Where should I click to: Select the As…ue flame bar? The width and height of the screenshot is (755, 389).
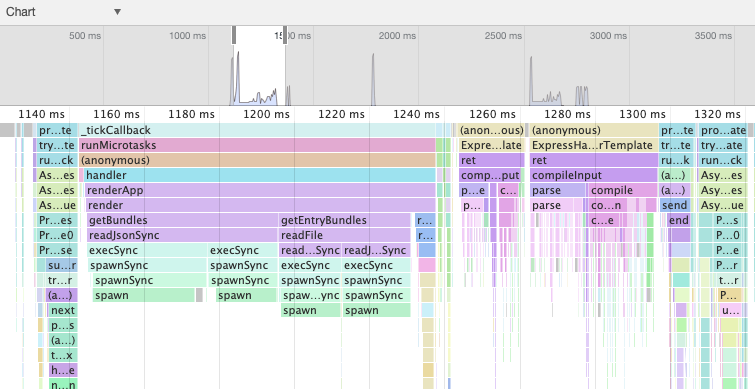[x=57, y=205]
